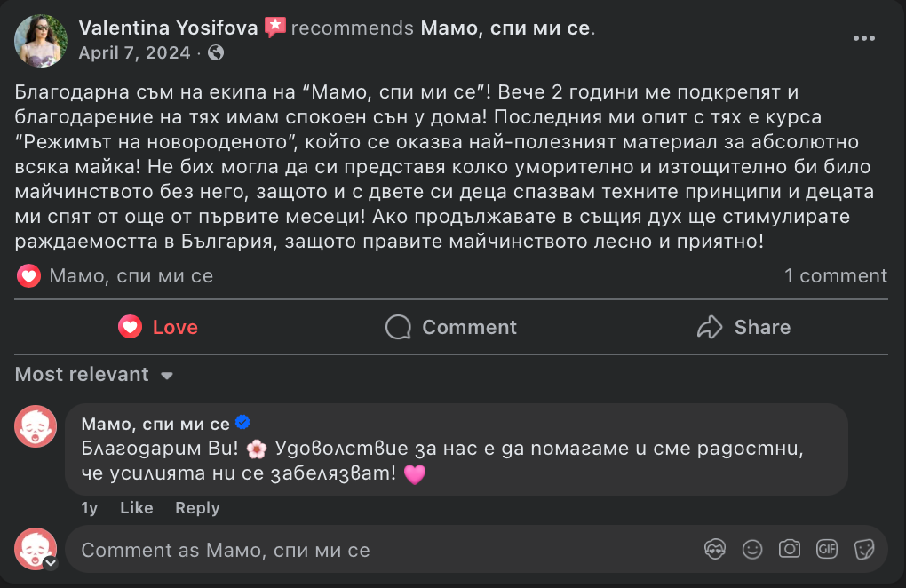Share the recommendation post
This screenshot has width=906, height=588.
click(x=744, y=327)
